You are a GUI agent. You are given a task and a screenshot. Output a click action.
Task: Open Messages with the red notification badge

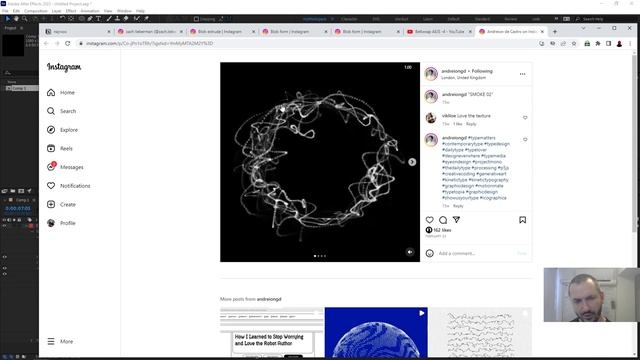point(65,167)
